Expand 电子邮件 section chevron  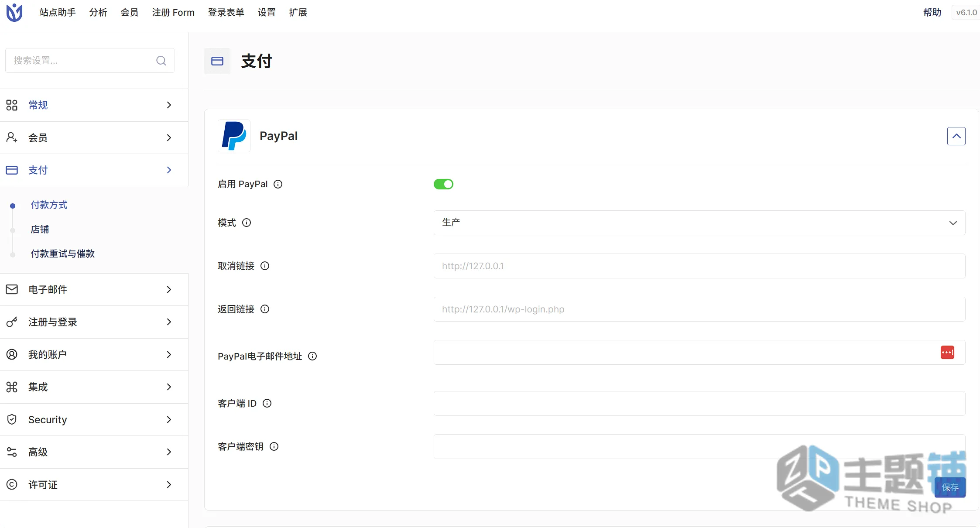click(169, 289)
